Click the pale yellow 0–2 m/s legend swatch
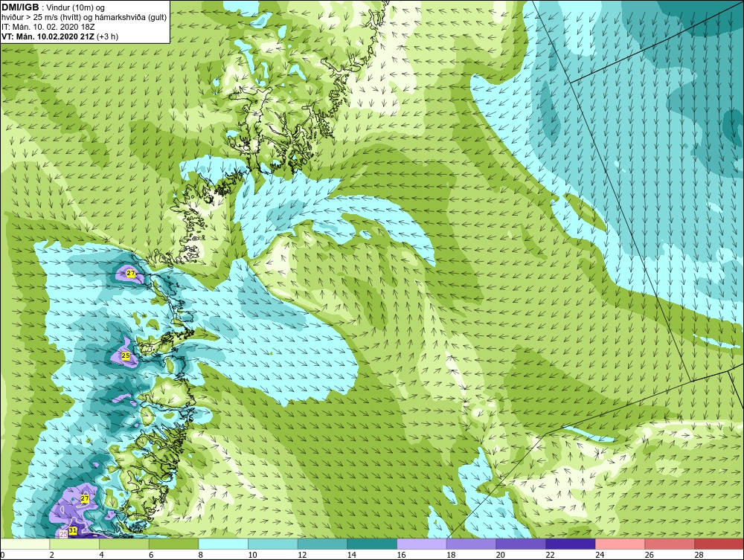744x560 pixels. (x=25, y=544)
